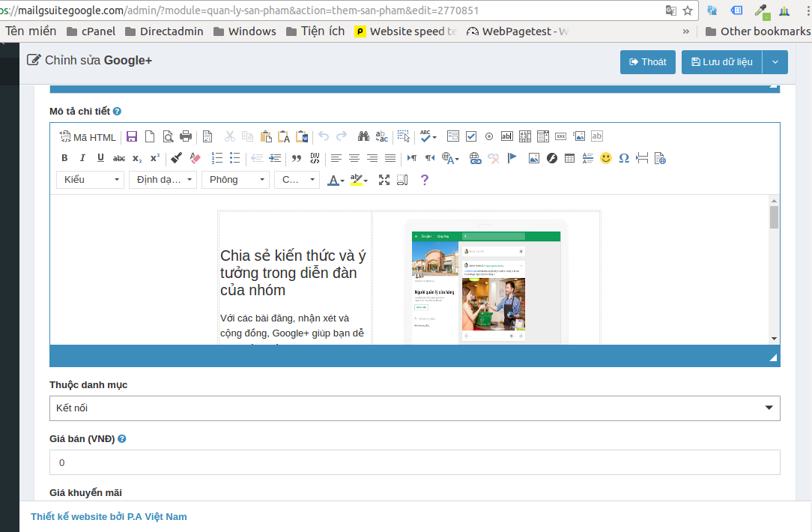Open the Smiley emoticon picker
This screenshot has height=532, width=812.
(x=606, y=158)
